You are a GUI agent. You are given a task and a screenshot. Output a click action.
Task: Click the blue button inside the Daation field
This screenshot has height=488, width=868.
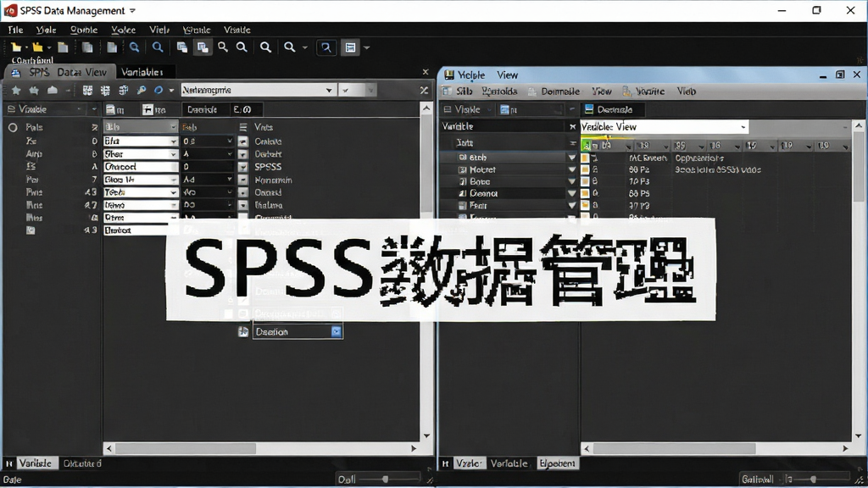point(336,331)
